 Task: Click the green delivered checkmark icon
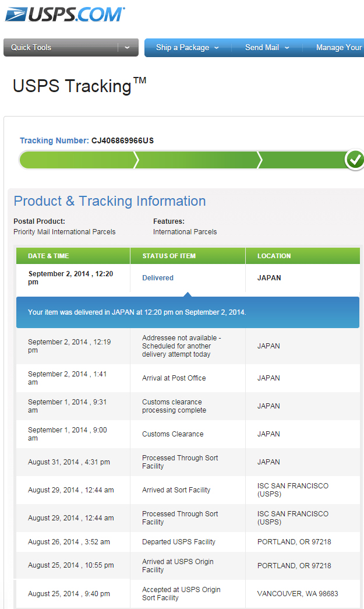(355, 160)
